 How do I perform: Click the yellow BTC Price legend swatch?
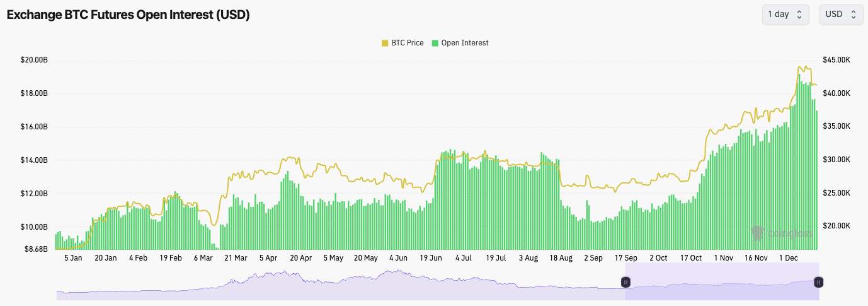click(385, 43)
